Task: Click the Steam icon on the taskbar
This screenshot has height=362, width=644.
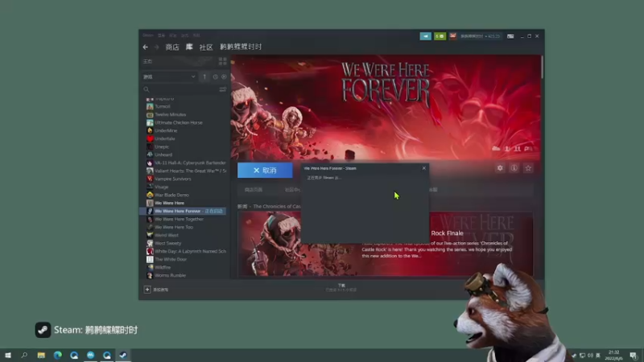Action: [x=123, y=356]
